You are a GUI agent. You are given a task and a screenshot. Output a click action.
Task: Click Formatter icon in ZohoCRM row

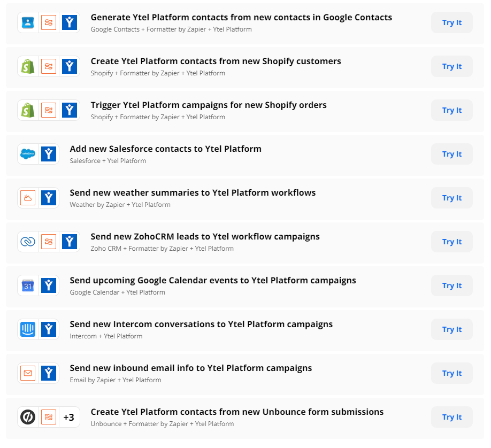(49, 242)
